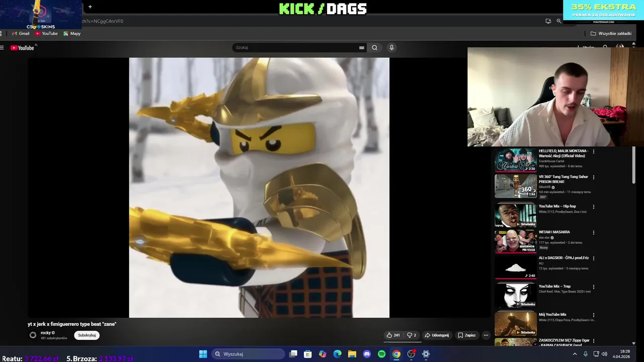Open options for WITAM I MASAKRA video
Image resolution: width=644 pixels, height=362 pixels.
click(x=594, y=233)
